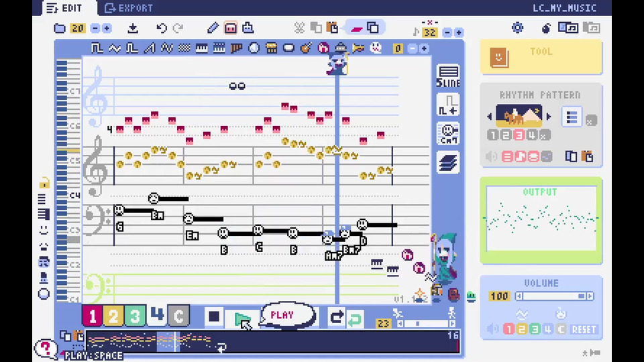The width and height of the screenshot is (644, 362).
Task: Click the camel rhythm pattern thumbnail
Action: pyautogui.click(x=519, y=116)
